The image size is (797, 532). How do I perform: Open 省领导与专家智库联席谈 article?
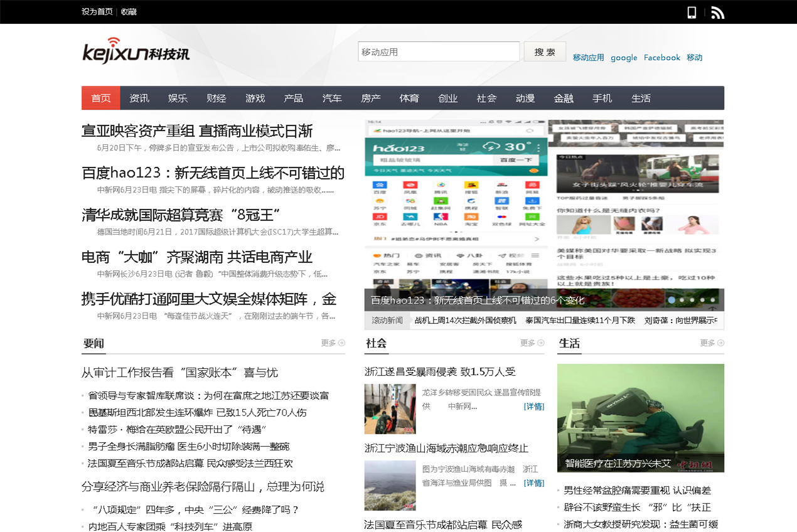[208, 396]
